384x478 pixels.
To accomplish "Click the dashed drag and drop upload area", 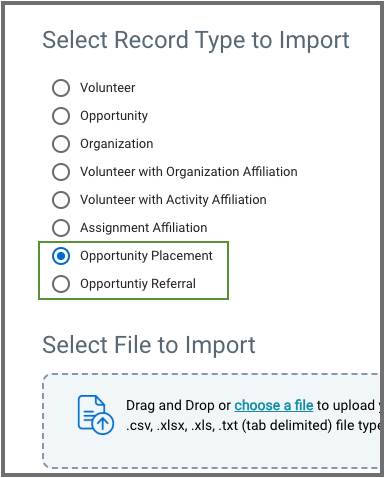I will [211, 421].
